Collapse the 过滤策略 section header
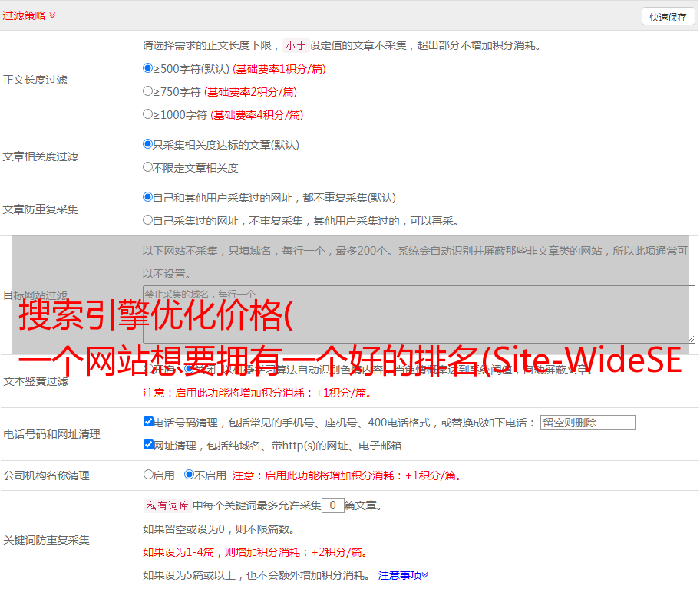700x589 pixels. [29, 15]
